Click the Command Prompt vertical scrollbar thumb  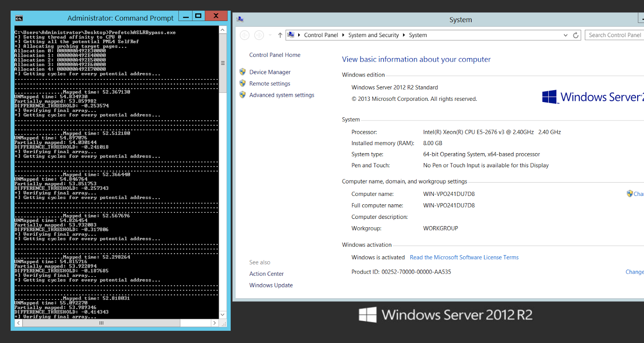point(223,63)
